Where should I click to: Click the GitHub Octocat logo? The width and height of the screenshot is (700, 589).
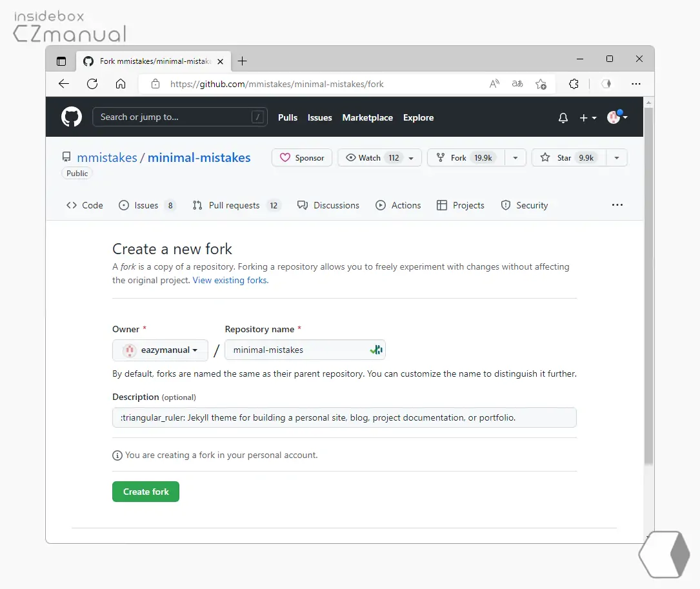coord(72,117)
